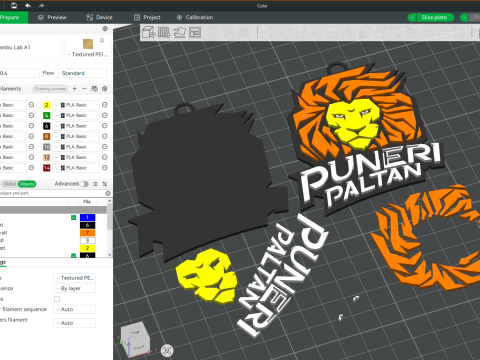Open PLA Basic dropdown for filament 4

tap(76, 115)
